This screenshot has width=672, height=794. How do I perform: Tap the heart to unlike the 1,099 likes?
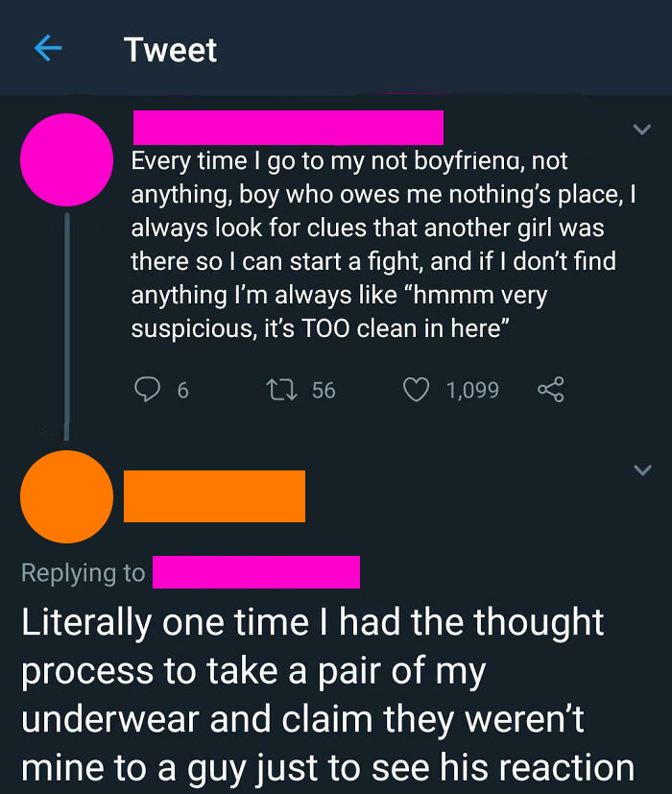pyautogui.click(x=415, y=389)
